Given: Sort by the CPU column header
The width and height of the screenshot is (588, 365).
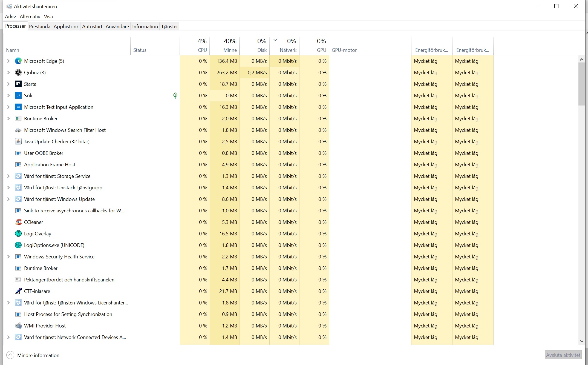Looking at the screenshot, I should (195, 46).
